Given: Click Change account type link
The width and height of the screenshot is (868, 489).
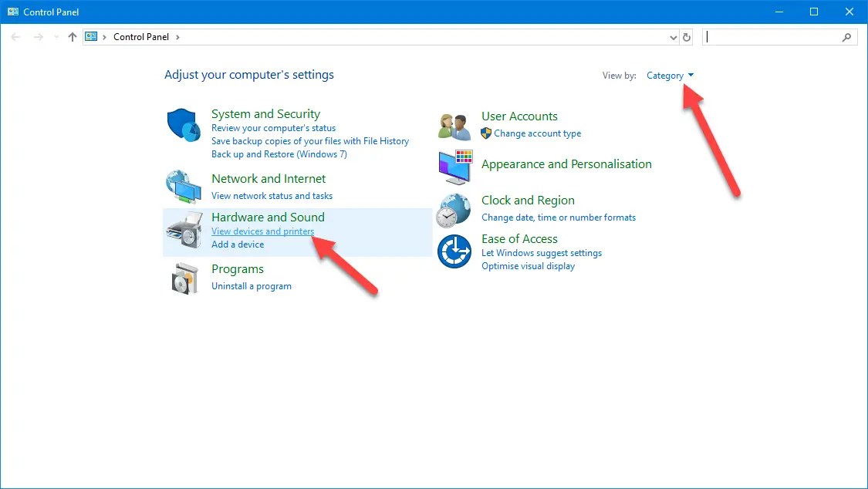Looking at the screenshot, I should 537,133.
